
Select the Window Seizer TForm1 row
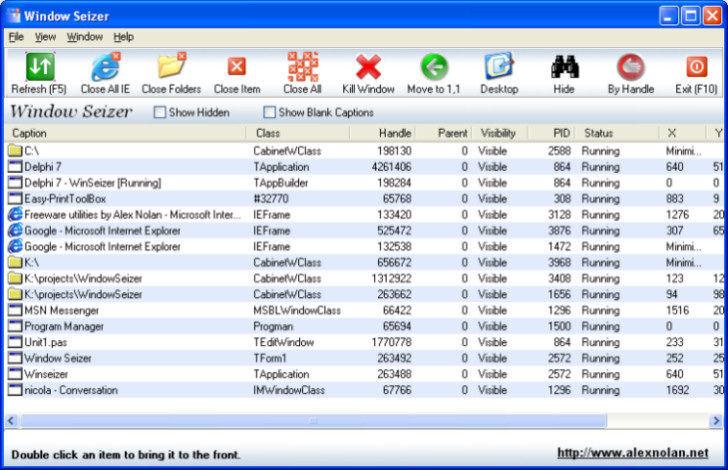pos(364,358)
